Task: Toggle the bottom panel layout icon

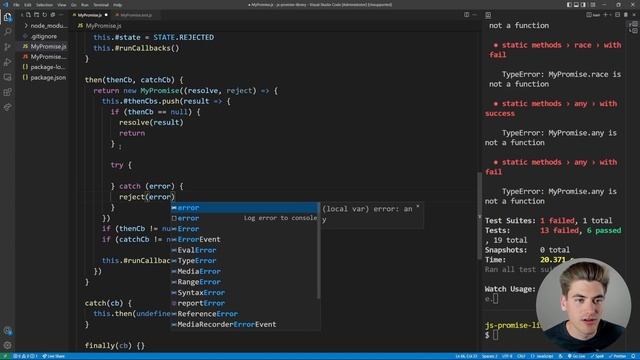Action: [x=576, y=4]
